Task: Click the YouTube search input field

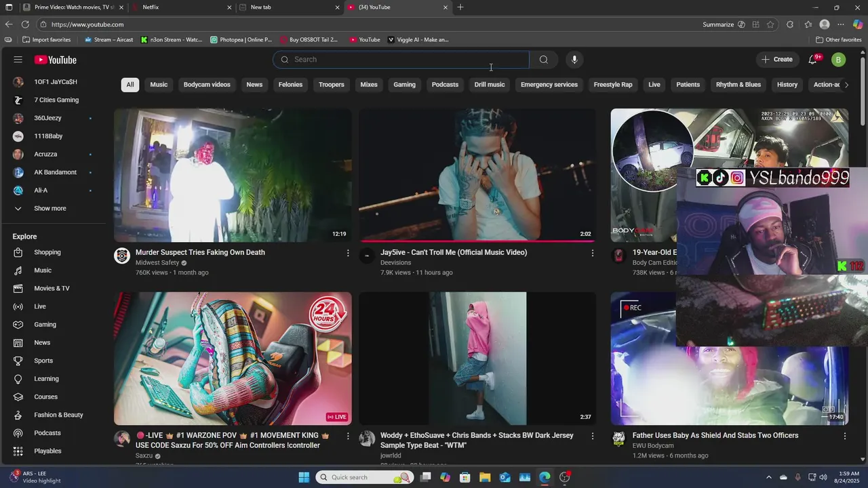Action: click(401, 60)
